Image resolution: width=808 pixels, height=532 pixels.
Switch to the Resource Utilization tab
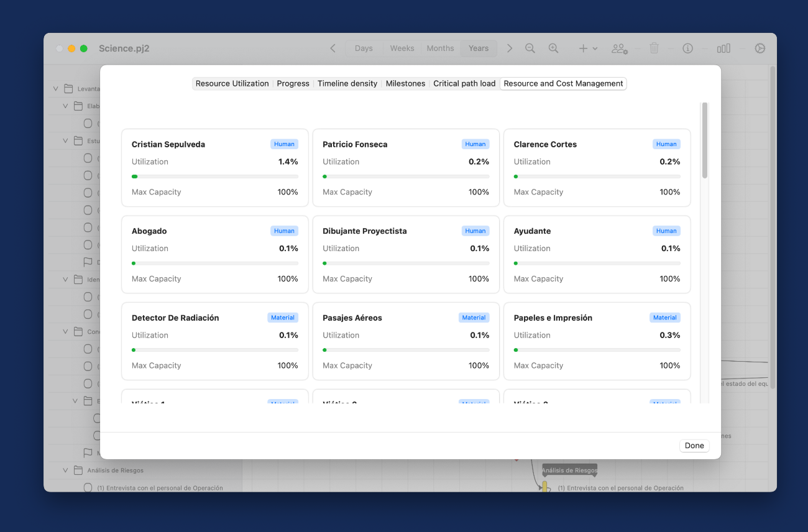(232, 83)
